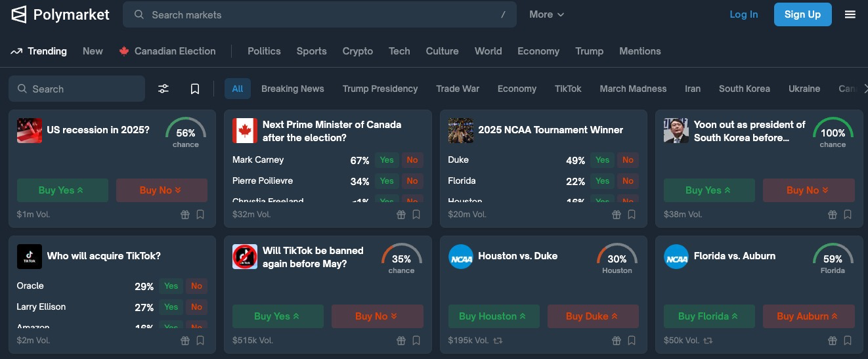This screenshot has height=359, width=868.
Task: Click the TikTok logo thumbnail on acquire card
Action: pos(30,257)
